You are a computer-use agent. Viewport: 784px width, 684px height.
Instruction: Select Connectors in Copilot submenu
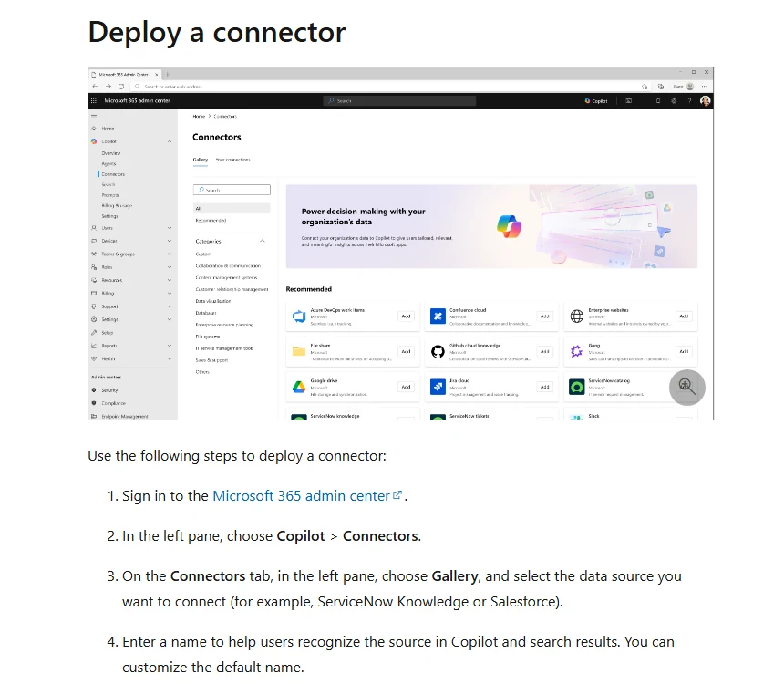[x=113, y=174]
